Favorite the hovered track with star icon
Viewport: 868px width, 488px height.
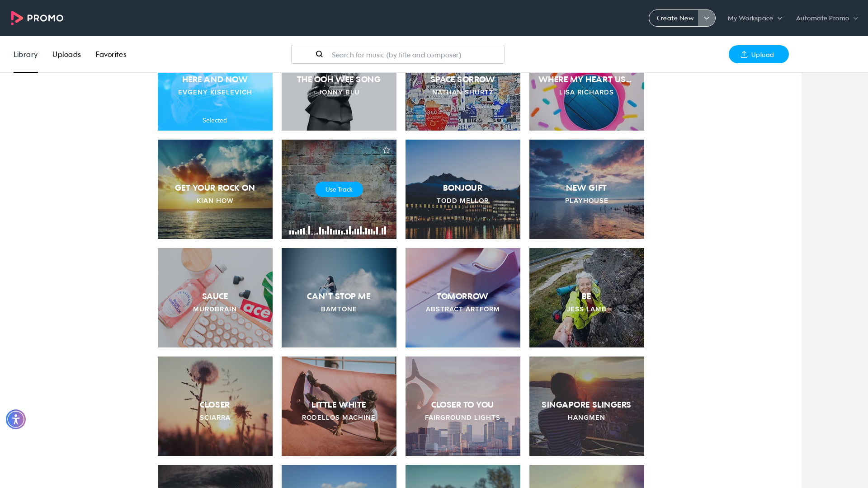(x=386, y=150)
